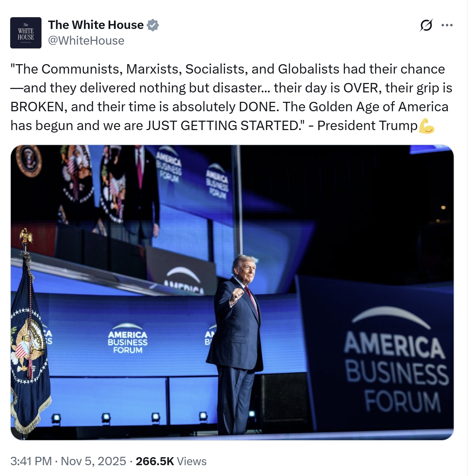Click "JUST GETTING STARTED" in the post text
This screenshot has width=469, height=476.
(221, 126)
